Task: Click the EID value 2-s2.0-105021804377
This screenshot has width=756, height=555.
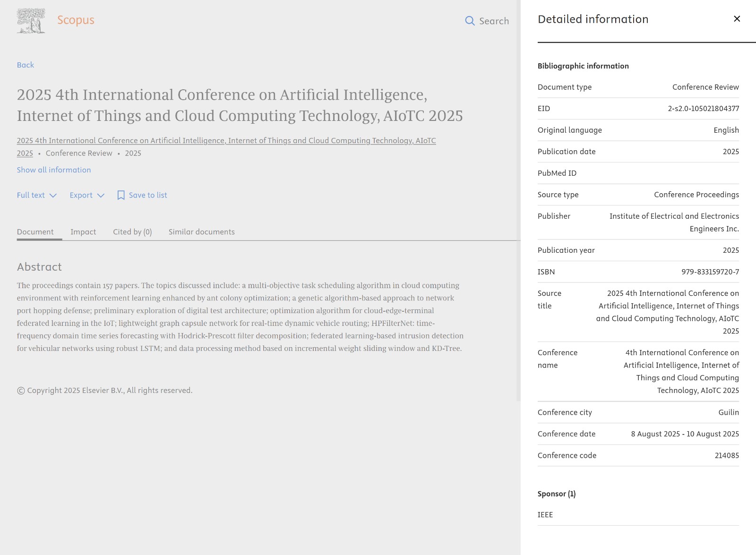Action: point(703,109)
